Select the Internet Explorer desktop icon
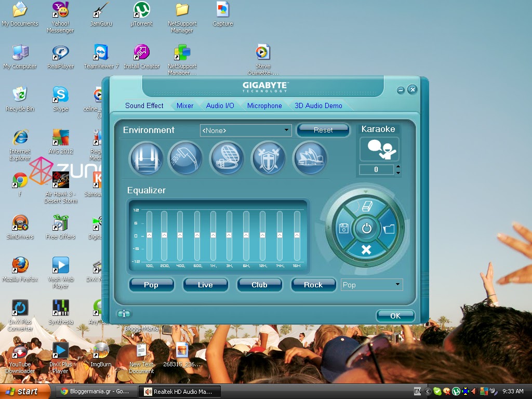 click(x=20, y=145)
